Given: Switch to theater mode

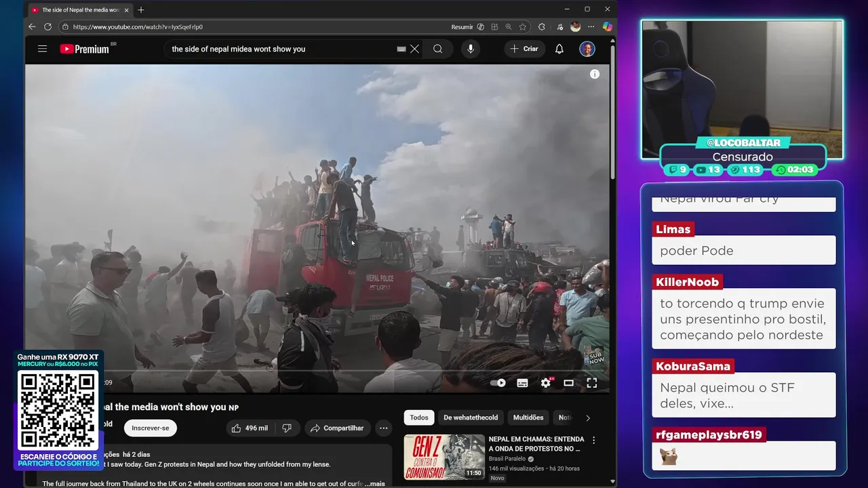Looking at the screenshot, I should [x=569, y=383].
